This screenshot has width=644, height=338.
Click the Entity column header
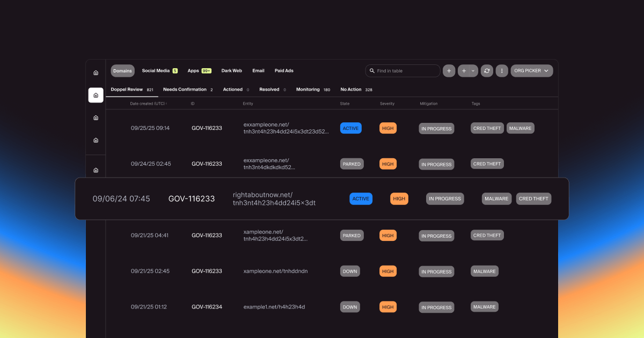[x=248, y=104]
